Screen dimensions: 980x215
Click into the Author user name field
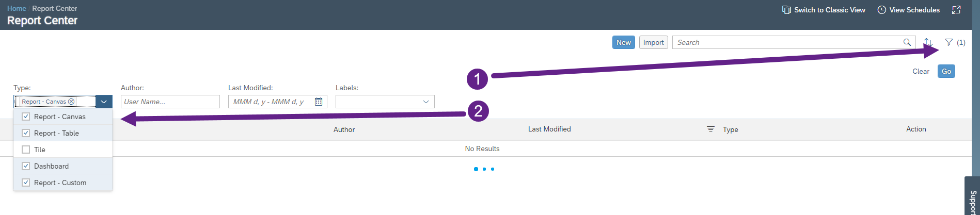(x=170, y=102)
